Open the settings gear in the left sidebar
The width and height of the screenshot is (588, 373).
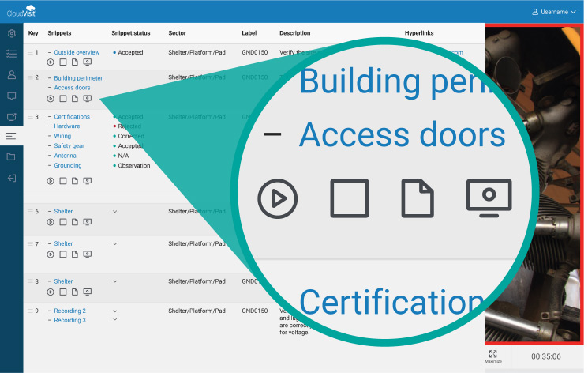tap(12, 33)
